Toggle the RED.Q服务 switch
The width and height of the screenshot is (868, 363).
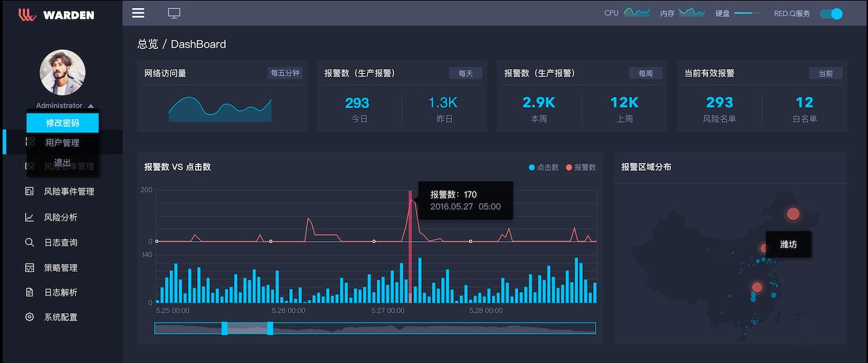[x=831, y=13]
